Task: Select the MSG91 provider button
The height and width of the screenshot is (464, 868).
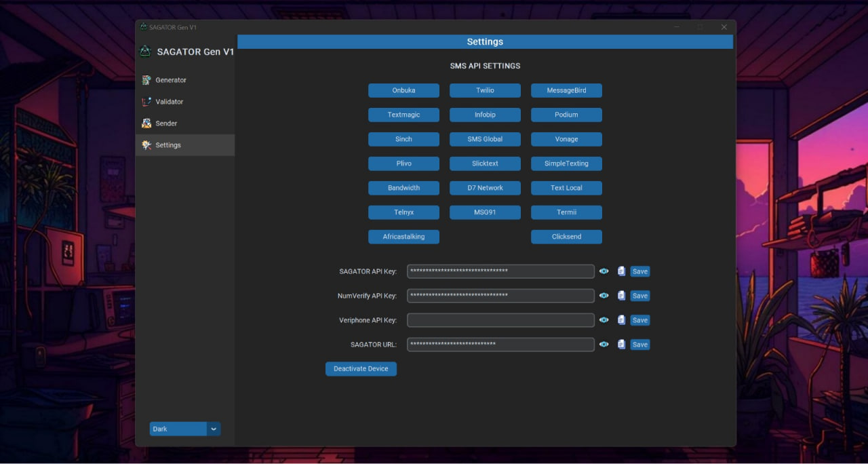Action: [x=485, y=212]
